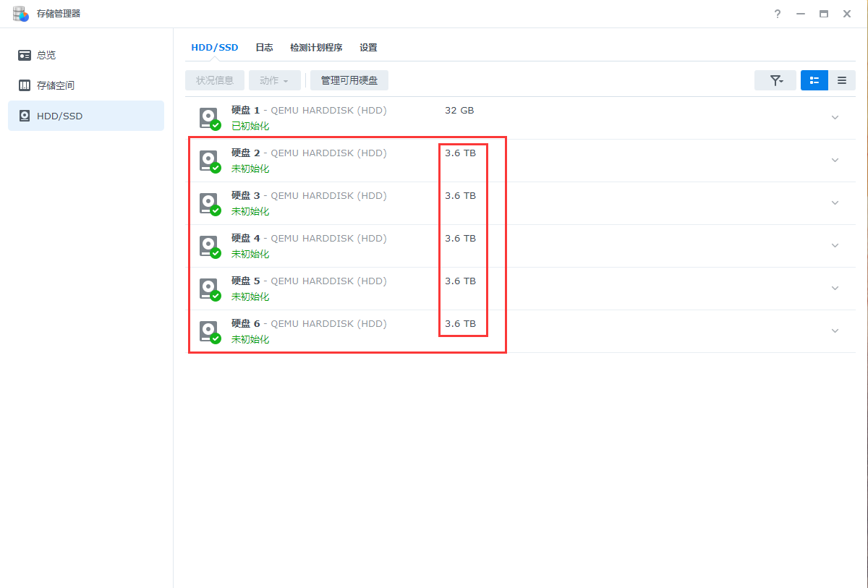This screenshot has width=868, height=588.
Task: Select the 3.6 TB capacity label of 硬盘 4
Action: [x=462, y=238]
